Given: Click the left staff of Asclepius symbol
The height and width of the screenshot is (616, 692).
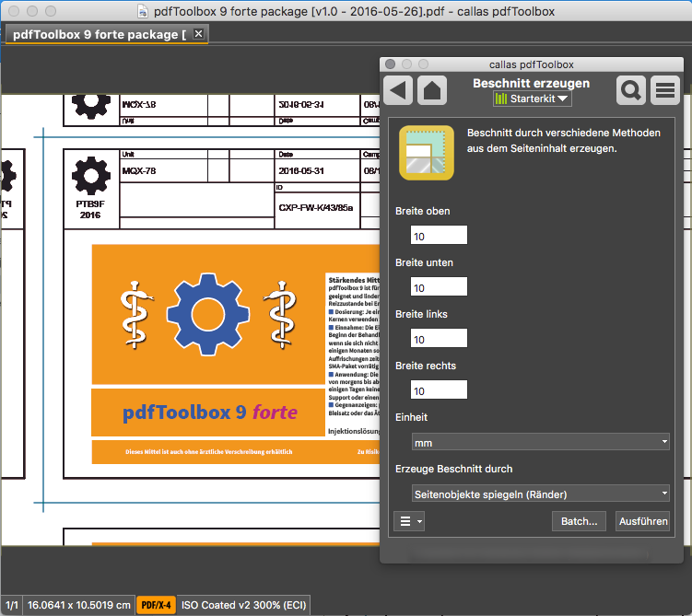Looking at the screenshot, I should click(135, 315).
